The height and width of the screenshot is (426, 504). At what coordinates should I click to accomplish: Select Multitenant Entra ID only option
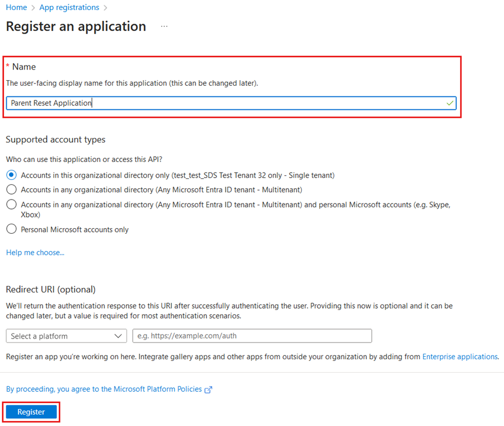[x=12, y=189]
